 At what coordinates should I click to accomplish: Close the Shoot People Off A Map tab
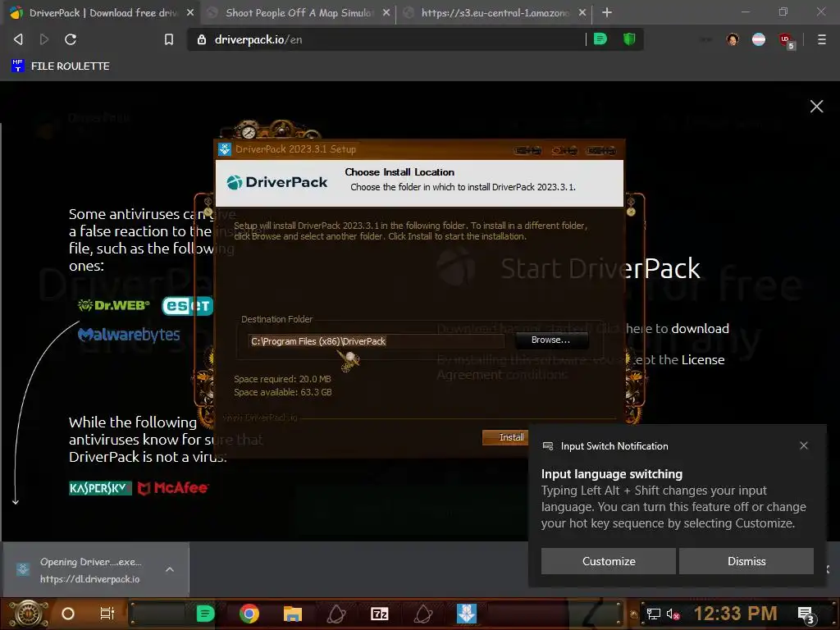point(386,12)
